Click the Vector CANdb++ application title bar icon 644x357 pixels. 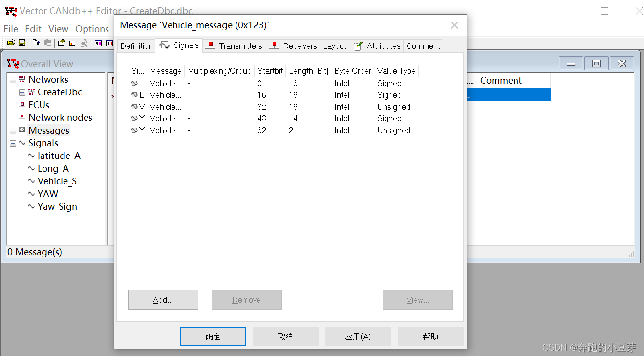[x=11, y=11]
